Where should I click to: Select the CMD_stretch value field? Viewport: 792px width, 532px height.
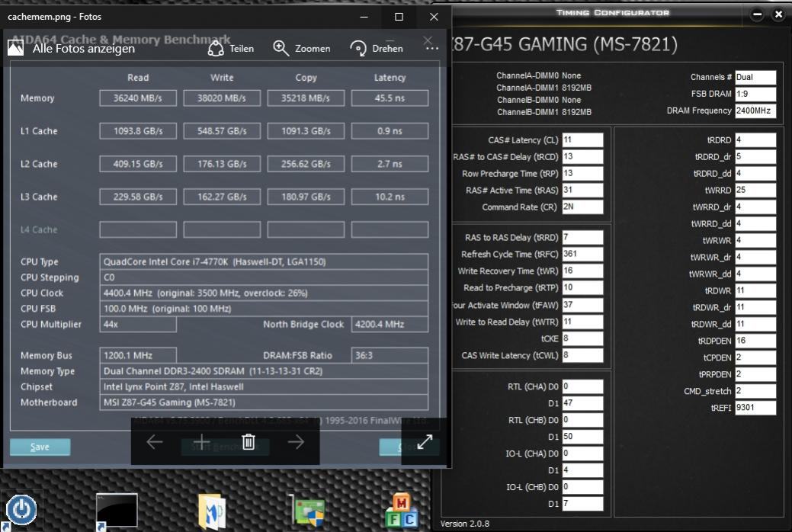pos(755,390)
